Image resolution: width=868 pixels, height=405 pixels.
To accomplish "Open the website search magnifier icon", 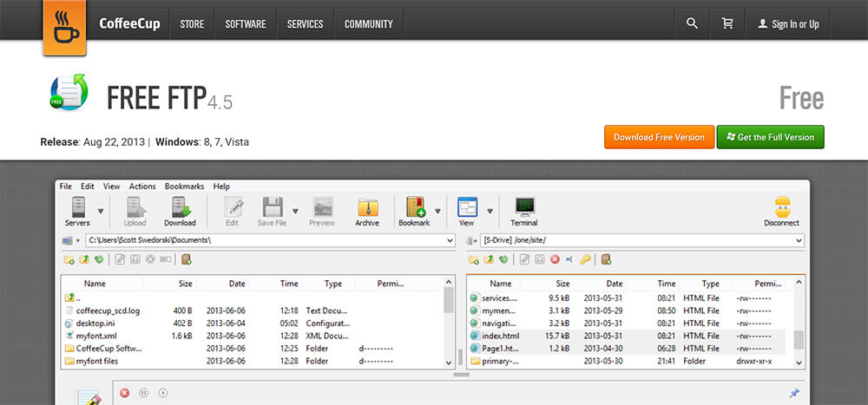I will (692, 23).
